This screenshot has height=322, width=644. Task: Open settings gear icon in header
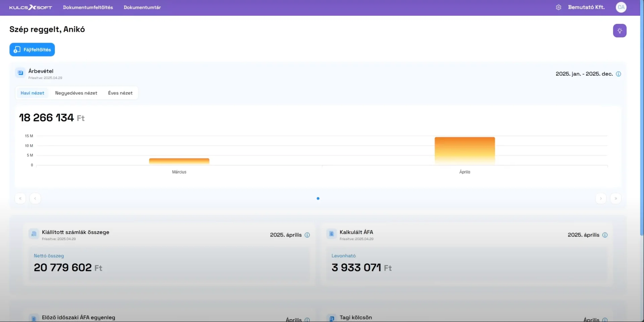(x=558, y=7)
